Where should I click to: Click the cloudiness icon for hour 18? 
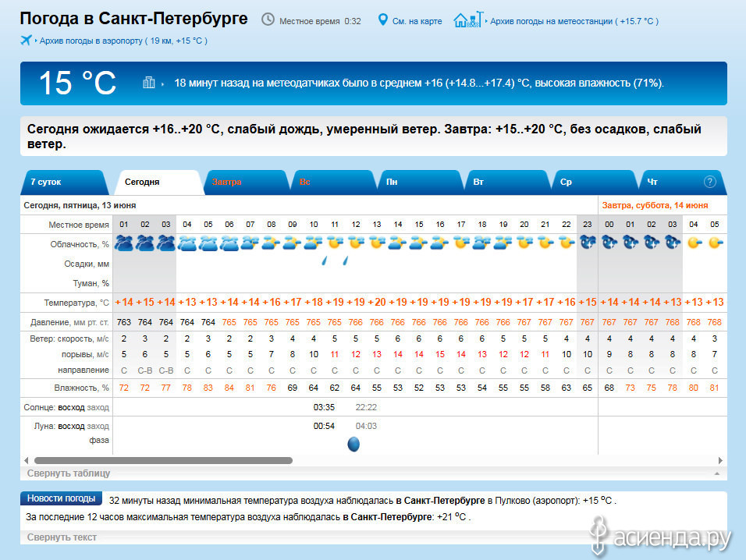[482, 243]
